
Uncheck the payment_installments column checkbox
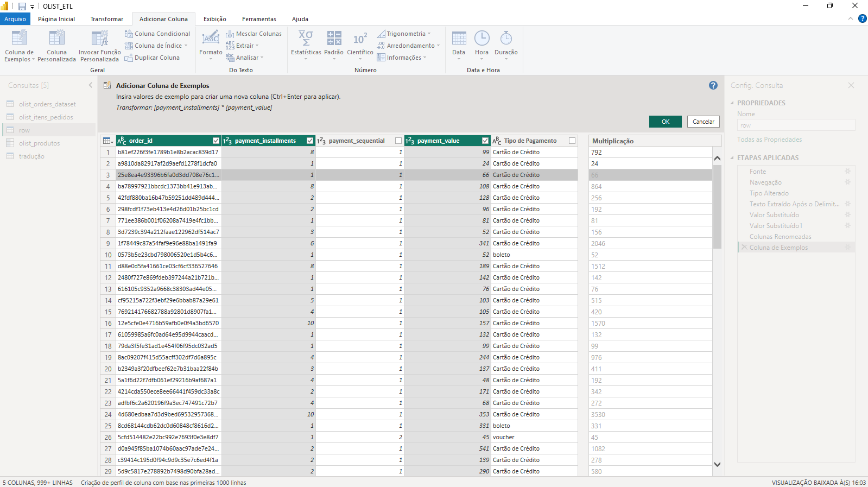(x=310, y=141)
